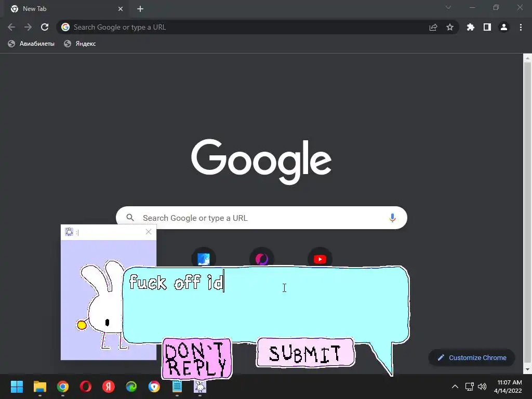
Task: Show hidden system tray icons
Action: pos(455,387)
